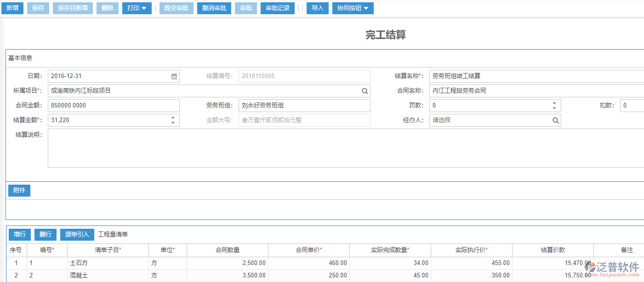Click the 导入 toolbar button
Screen dimensions: 644x282
pyautogui.click(x=318, y=8)
